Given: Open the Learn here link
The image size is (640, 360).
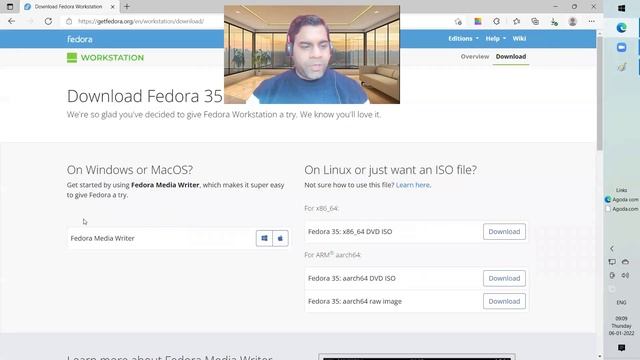Looking at the screenshot, I should [413, 185].
